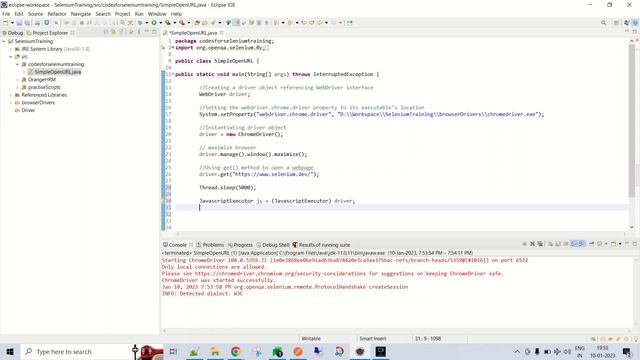Click the Save icon in main toolbar
The width and height of the screenshot is (640, 360).
[x=19, y=23]
